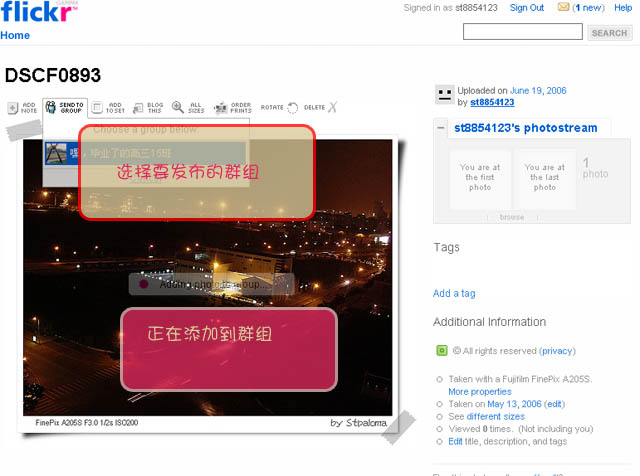640x476 pixels.
Task: Open the privacy link
Action: tap(557, 351)
